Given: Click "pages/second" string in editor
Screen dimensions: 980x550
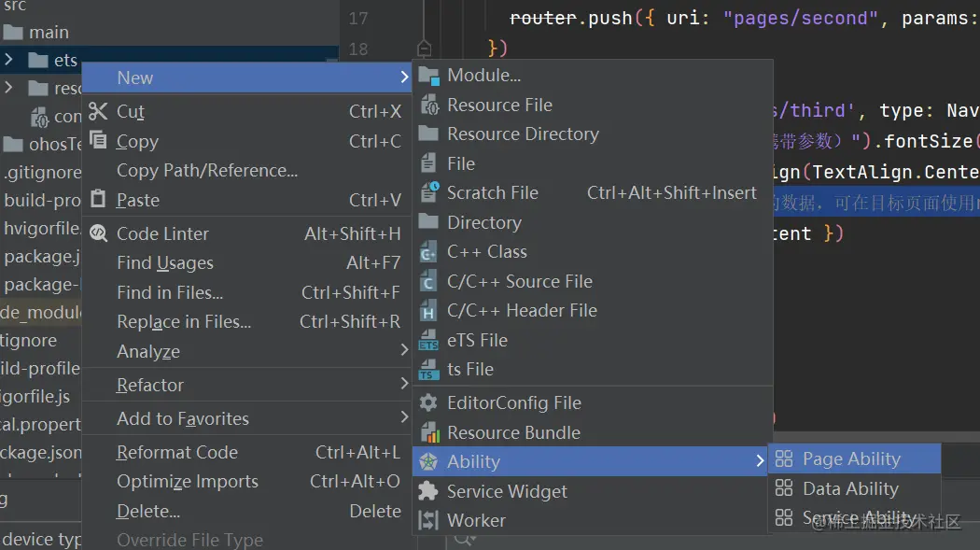Looking at the screenshot, I should point(801,18).
